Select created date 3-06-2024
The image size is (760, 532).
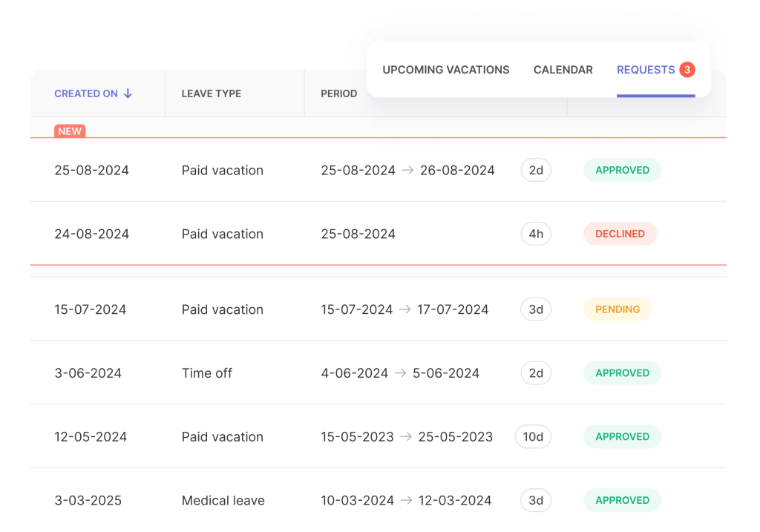pyautogui.click(x=88, y=373)
